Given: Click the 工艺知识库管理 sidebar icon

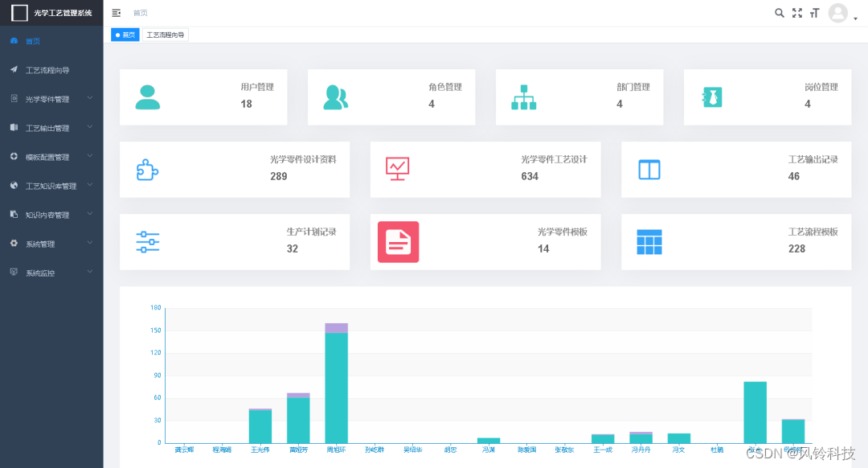Looking at the screenshot, I should click(x=14, y=185).
